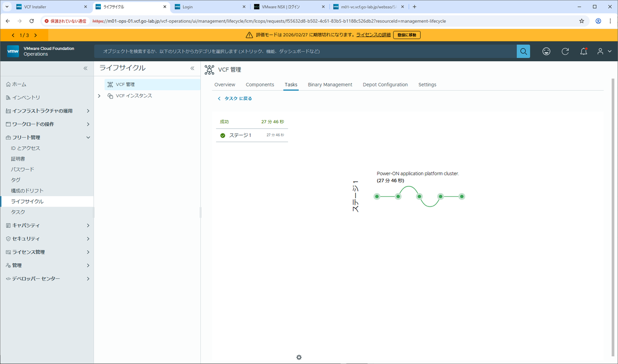Open the Chrome three-dot menu
This screenshot has width=618, height=364.
(x=610, y=21)
